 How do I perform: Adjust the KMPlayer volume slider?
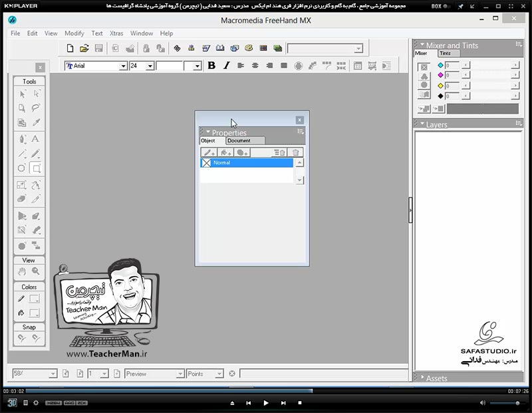click(x=509, y=403)
